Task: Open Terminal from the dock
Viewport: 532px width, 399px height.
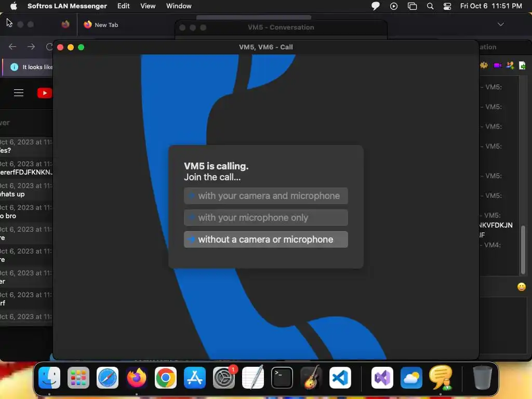Action: tap(282, 378)
